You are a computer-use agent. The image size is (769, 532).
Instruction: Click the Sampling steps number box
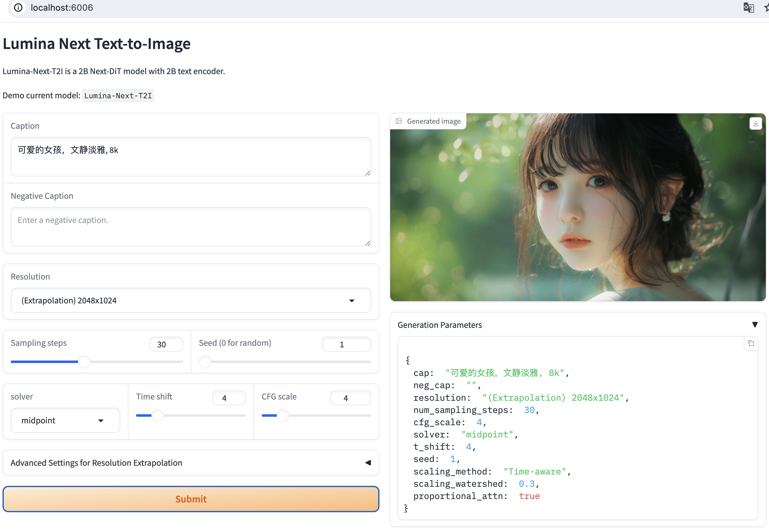[x=166, y=344]
